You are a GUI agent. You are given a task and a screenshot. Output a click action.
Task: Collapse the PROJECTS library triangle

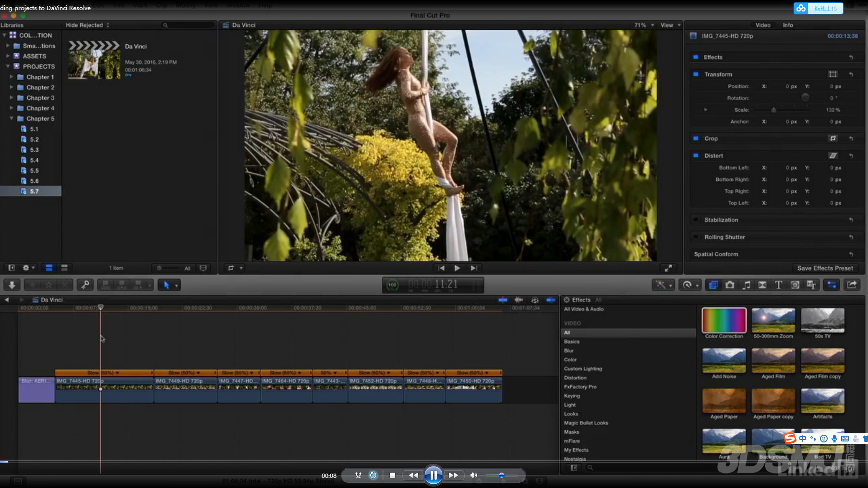8,66
